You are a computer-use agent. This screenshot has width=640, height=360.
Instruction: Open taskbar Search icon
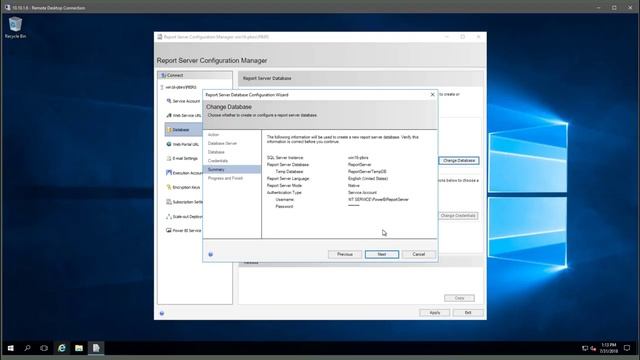click(x=27, y=348)
